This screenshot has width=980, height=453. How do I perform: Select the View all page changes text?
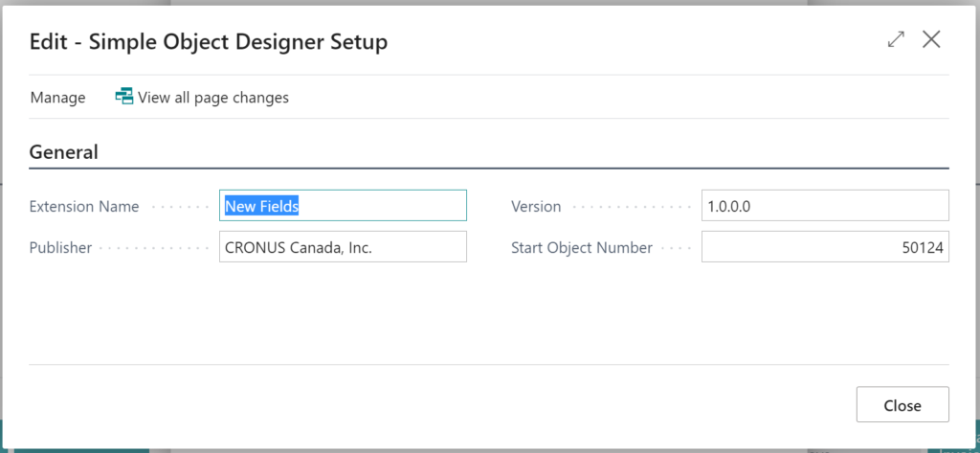pyautogui.click(x=213, y=98)
